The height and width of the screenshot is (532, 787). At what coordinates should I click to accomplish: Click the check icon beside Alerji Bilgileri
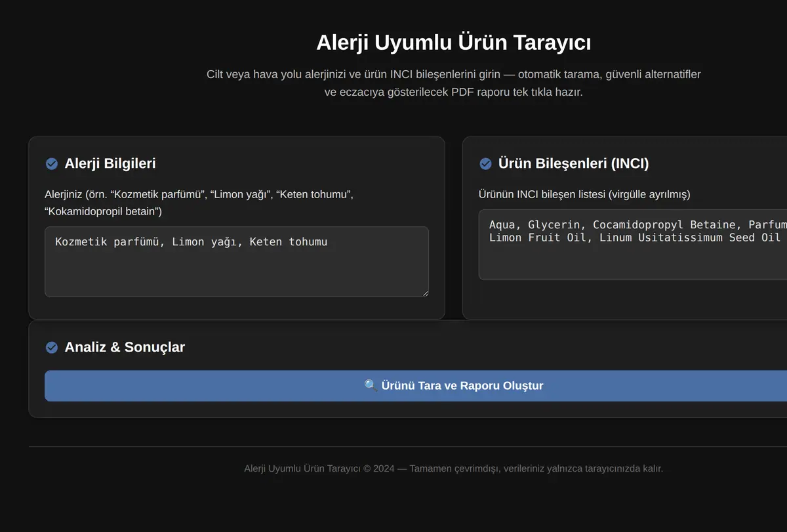tap(52, 164)
